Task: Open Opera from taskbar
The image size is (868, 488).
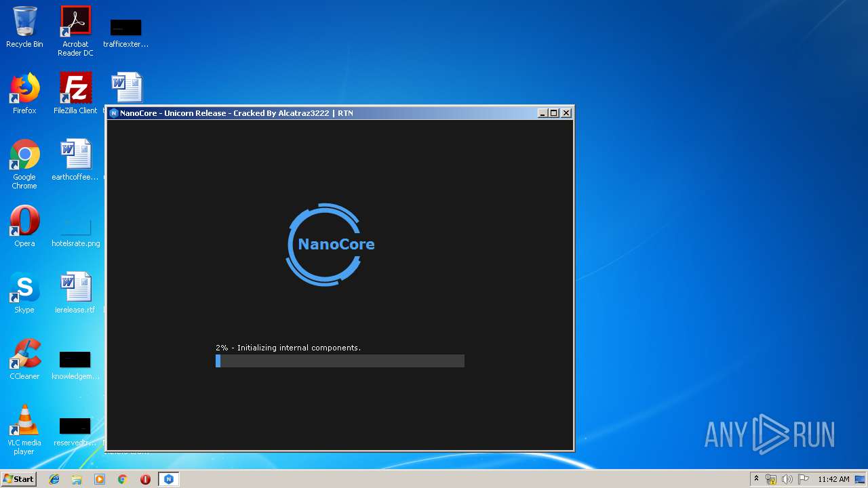Action: (145, 479)
